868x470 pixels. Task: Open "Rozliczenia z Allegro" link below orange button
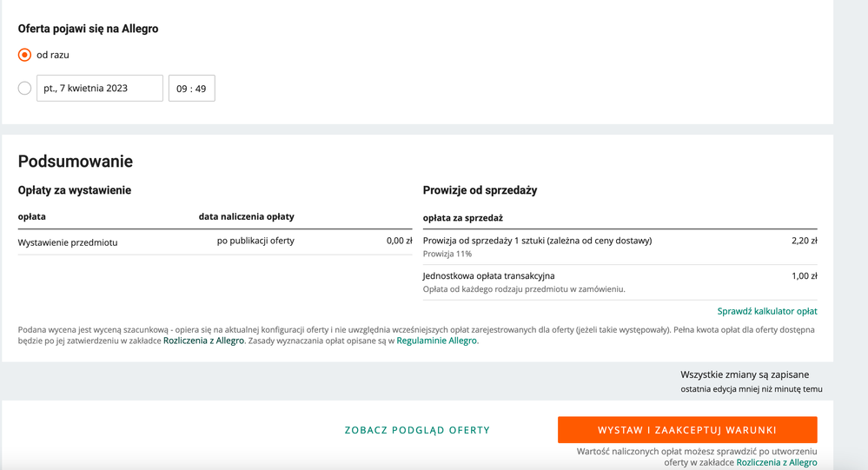click(x=776, y=462)
